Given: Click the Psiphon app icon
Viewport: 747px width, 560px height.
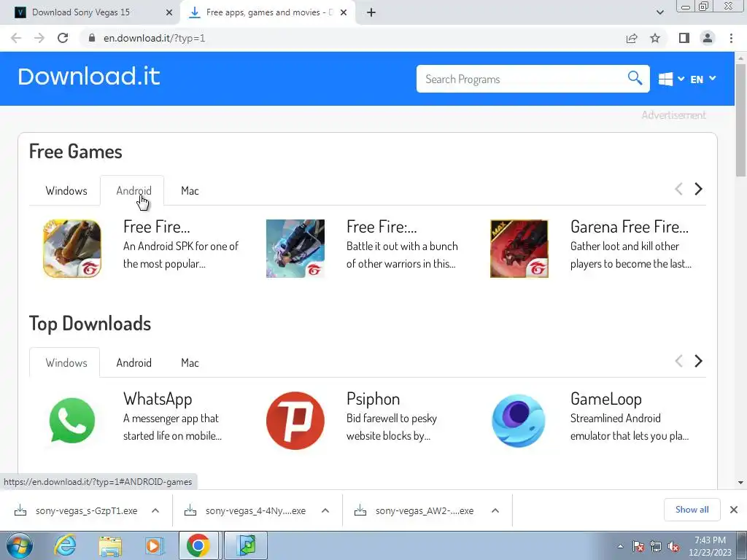Looking at the screenshot, I should coord(295,421).
